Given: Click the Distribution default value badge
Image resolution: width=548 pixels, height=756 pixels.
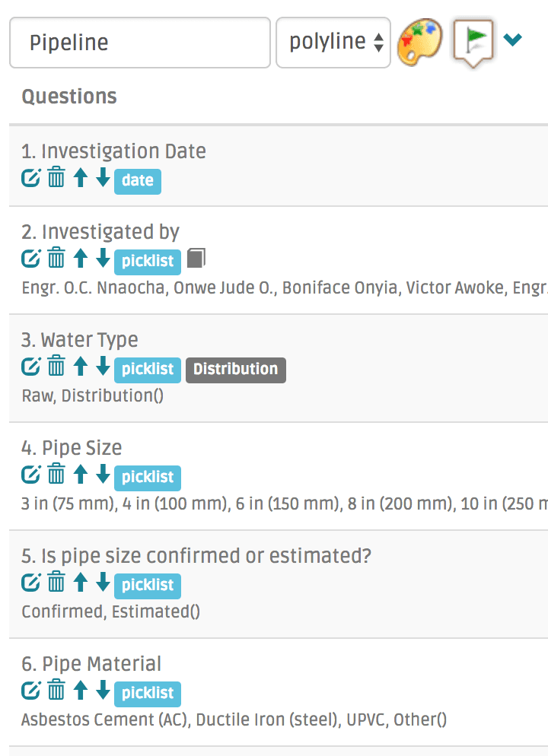Looking at the screenshot, I should (235, 370).
